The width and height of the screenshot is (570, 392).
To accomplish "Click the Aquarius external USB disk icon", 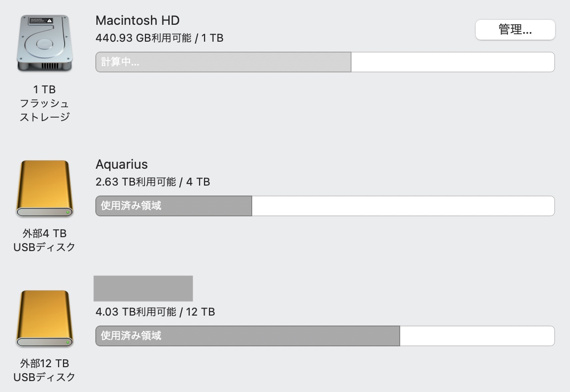I will 44,189.
